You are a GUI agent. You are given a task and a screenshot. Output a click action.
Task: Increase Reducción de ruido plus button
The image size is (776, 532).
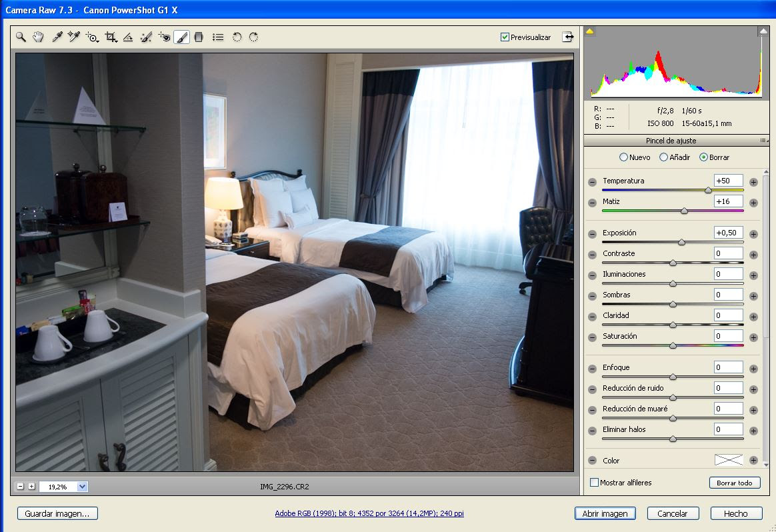(x=753, y=389)
